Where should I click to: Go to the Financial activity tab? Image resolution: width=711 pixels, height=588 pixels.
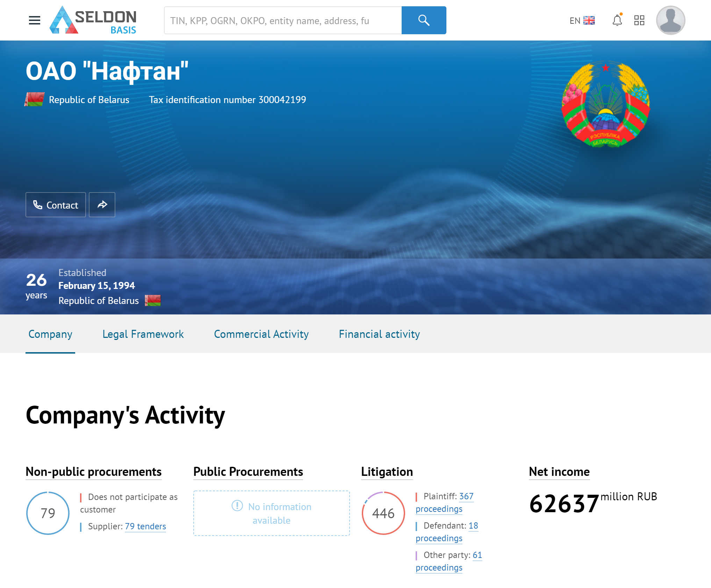pyautogui.click(x=379, y=334)
